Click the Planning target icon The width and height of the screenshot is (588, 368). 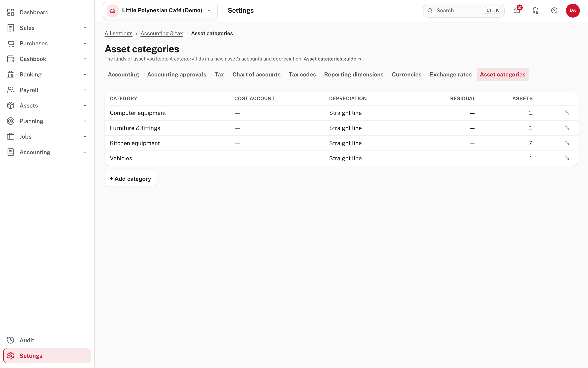(10, 121)
